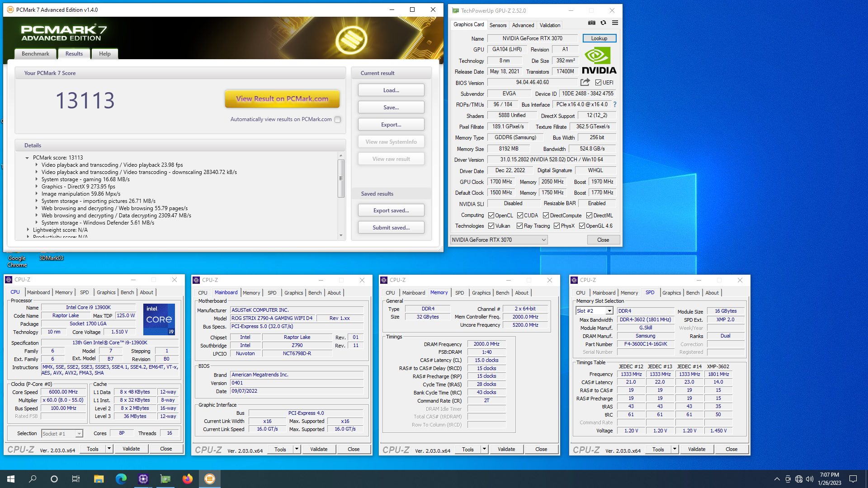
Task: Click Submit saved... button
Action: pyautogui.click(x=391, y=228)
